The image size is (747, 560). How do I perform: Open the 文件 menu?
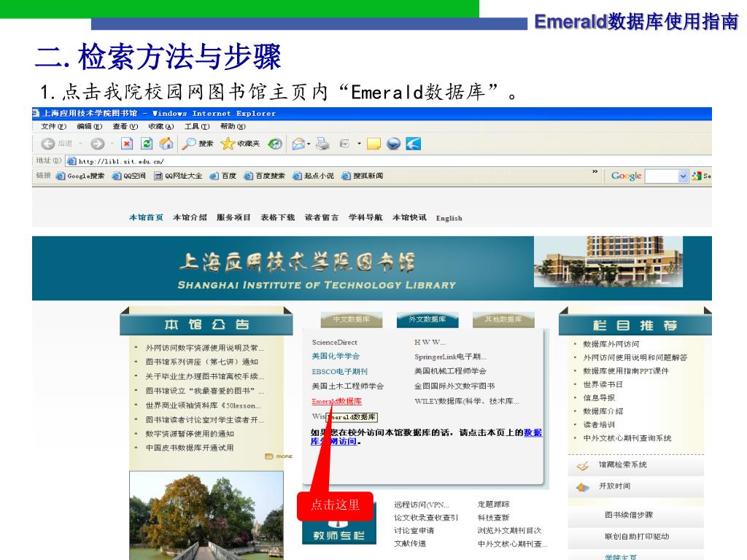pyautogui.click(x=53, y=126)
